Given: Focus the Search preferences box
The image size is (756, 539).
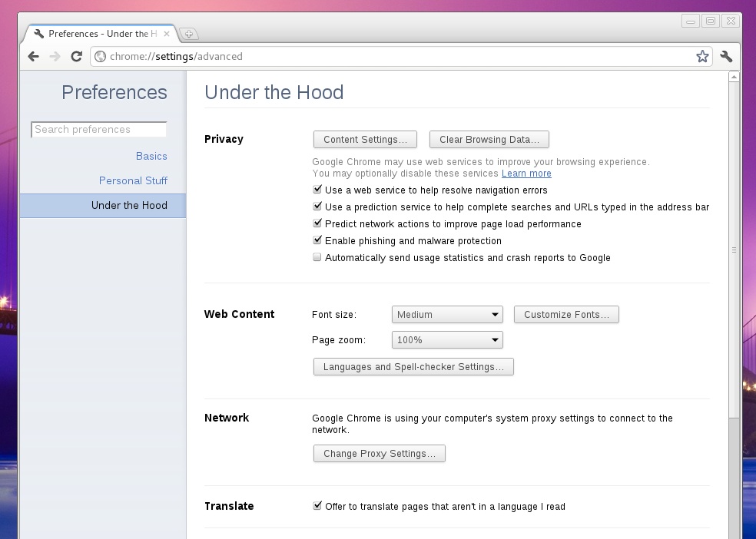Looking at the screenshot, I should [x=99, y=130].
